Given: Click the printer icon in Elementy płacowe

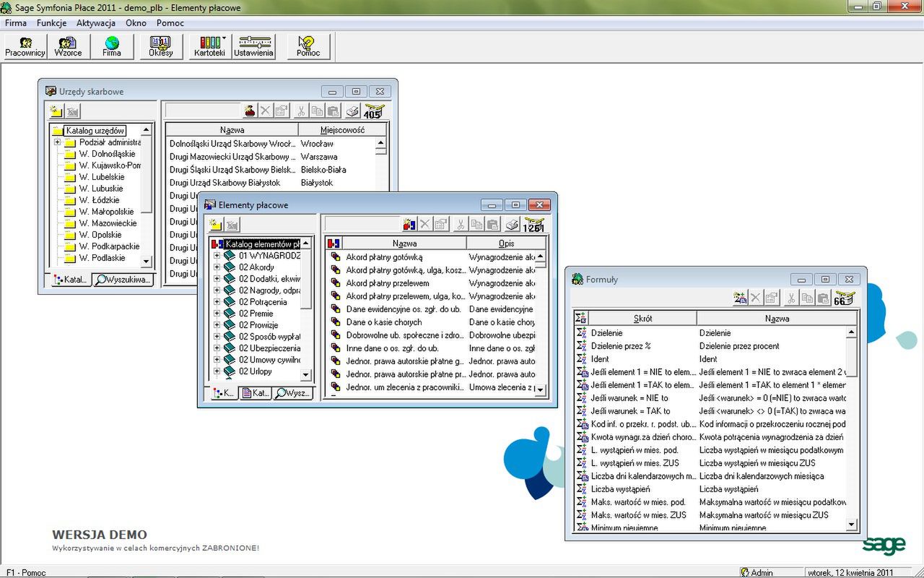Looking at the screenshot, I should click(x=512, y=224).
